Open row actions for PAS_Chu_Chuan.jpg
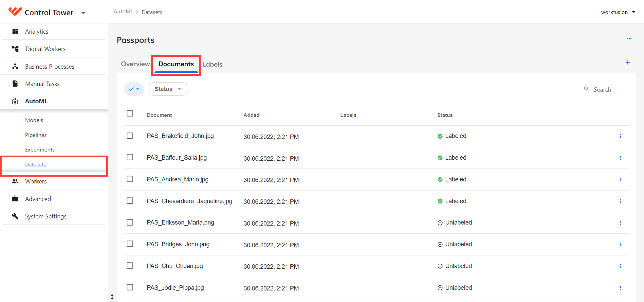The image size is (644, 302). [x=620, y=266]
